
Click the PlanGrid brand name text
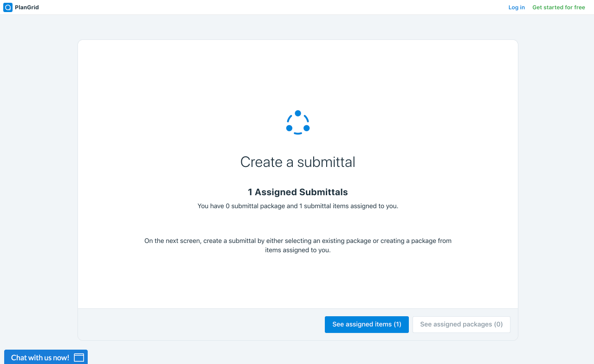click(27, 7)
